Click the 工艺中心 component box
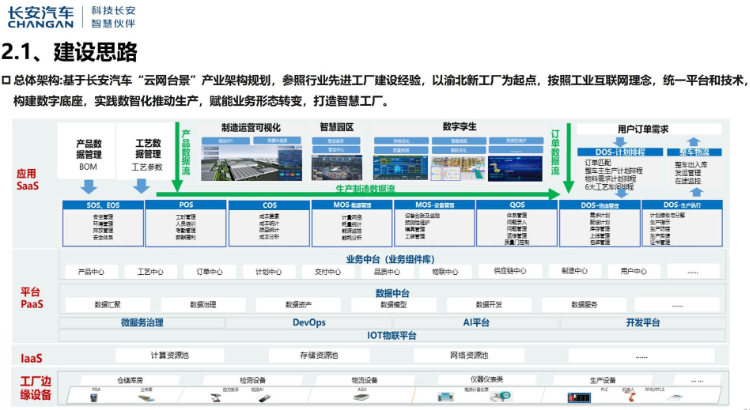 tap(151, 271)
